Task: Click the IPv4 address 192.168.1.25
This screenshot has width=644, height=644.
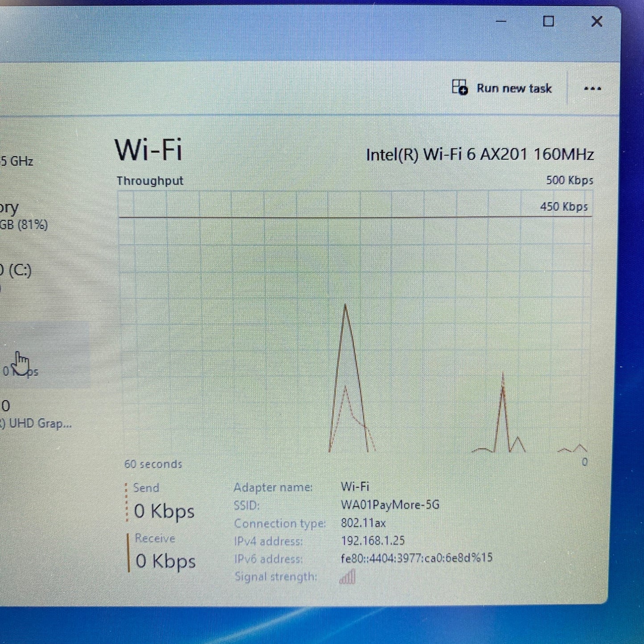Action: tap(373, 541)
